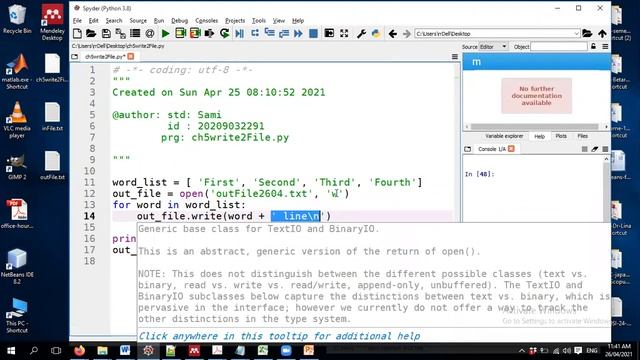Open the file switcher list icon
This screenshot has width=640, height=360.
tap(135, 33)
